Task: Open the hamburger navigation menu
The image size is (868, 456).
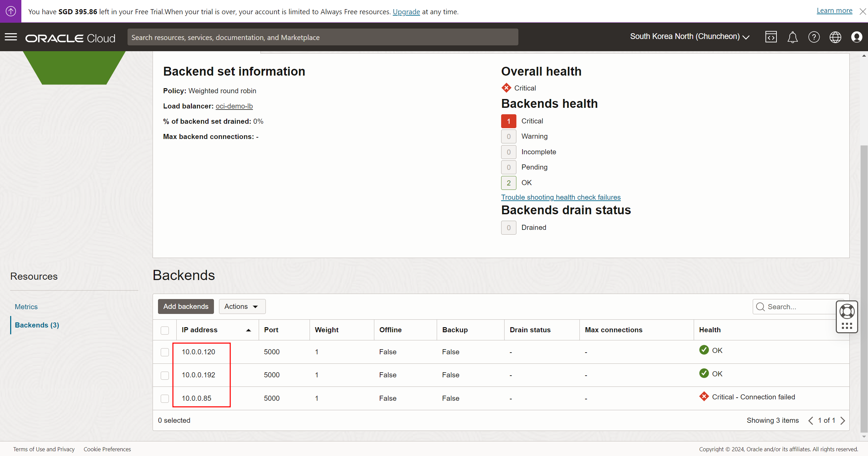Action: 11,37
